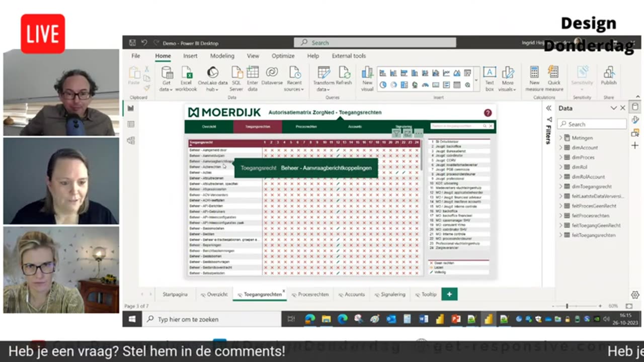Open the Signalering page tab
644x362 pixels.
tap(389, 294)
